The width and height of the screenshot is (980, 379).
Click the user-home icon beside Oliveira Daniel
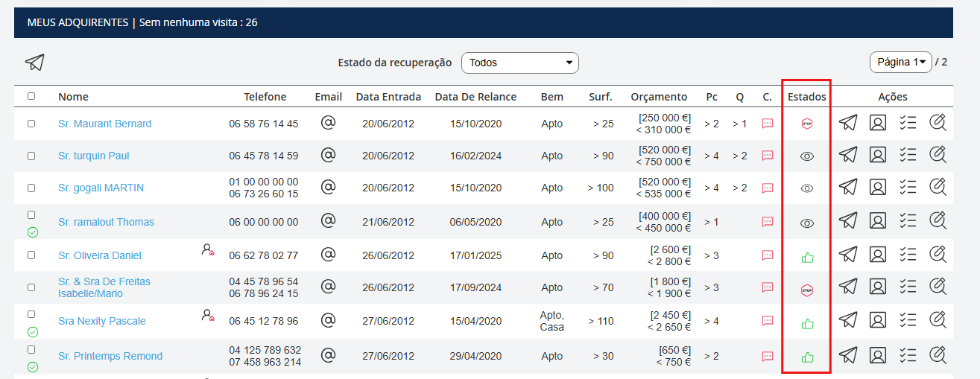208,250
